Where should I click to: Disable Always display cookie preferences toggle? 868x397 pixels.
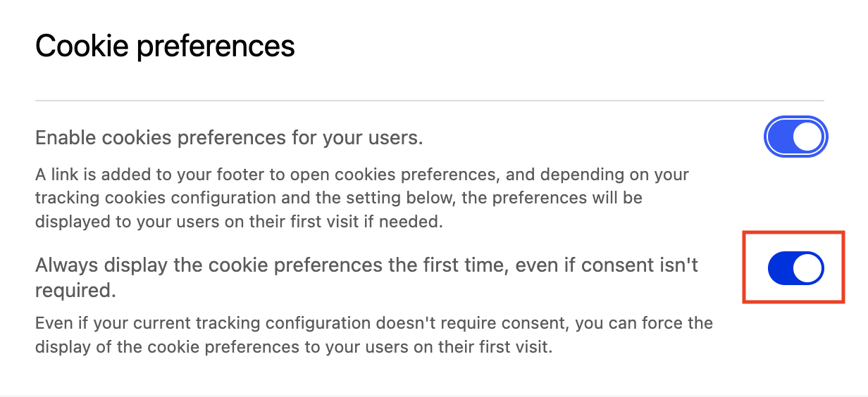click(x=795, y=268)
